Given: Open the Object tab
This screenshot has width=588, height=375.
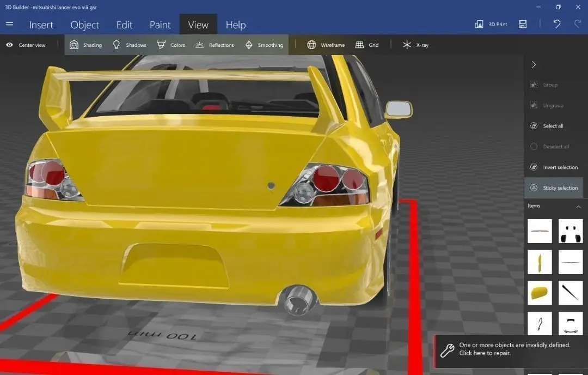Looking at the screenshot, I should pyautogui.click(x=85, y=25).
